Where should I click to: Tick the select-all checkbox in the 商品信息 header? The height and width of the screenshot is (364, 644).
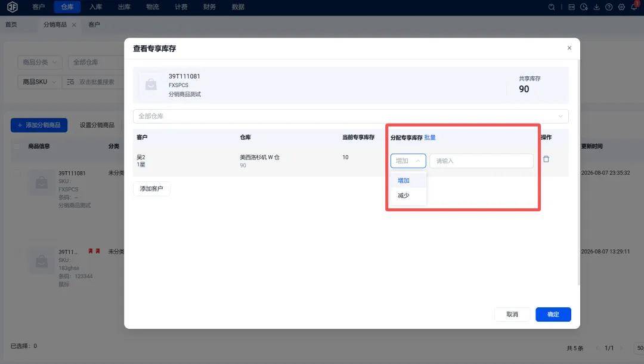click(17, 146)
